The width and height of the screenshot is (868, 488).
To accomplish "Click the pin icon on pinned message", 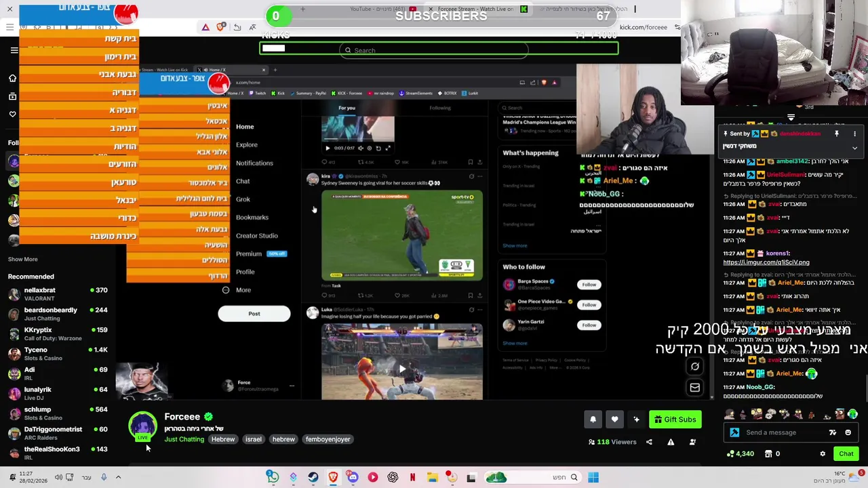I will pos(836,134).
